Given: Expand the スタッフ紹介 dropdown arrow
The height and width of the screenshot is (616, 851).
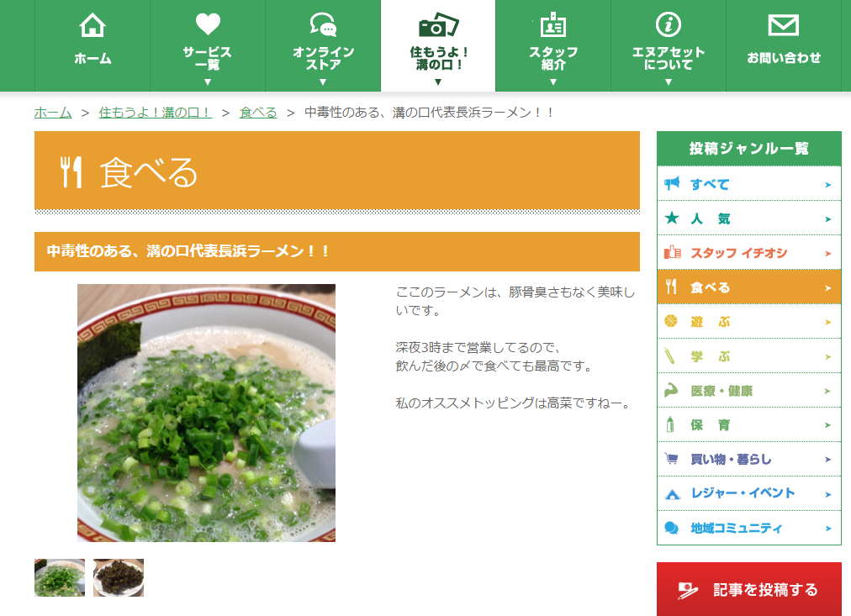Looking at the screenshot, I should [x=553, y=82].
